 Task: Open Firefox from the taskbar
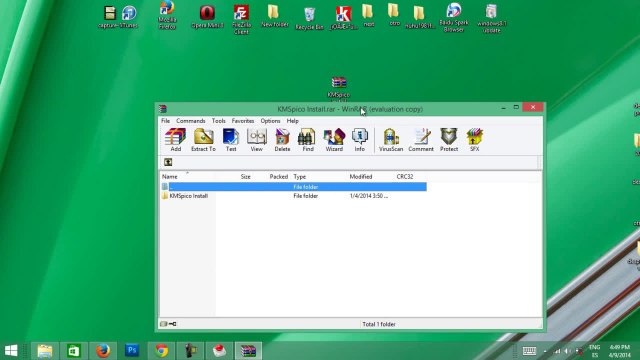coord(103,351)
